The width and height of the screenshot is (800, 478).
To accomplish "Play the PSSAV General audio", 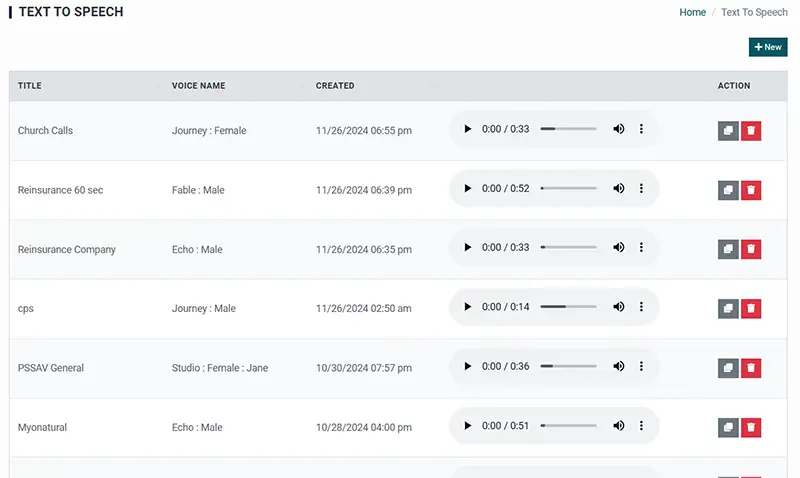I will 467,366.
